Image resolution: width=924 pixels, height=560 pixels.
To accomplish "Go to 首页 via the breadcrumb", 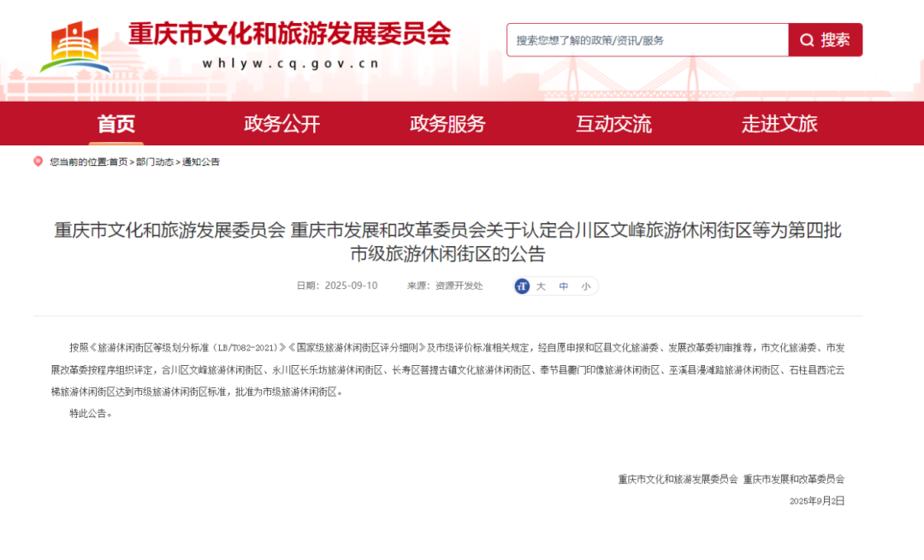I will (118, 162).
